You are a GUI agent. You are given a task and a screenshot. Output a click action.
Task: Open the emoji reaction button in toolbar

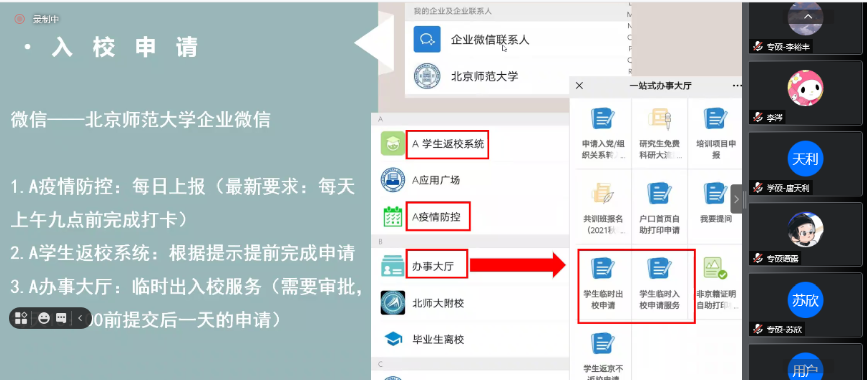(44, 318)
